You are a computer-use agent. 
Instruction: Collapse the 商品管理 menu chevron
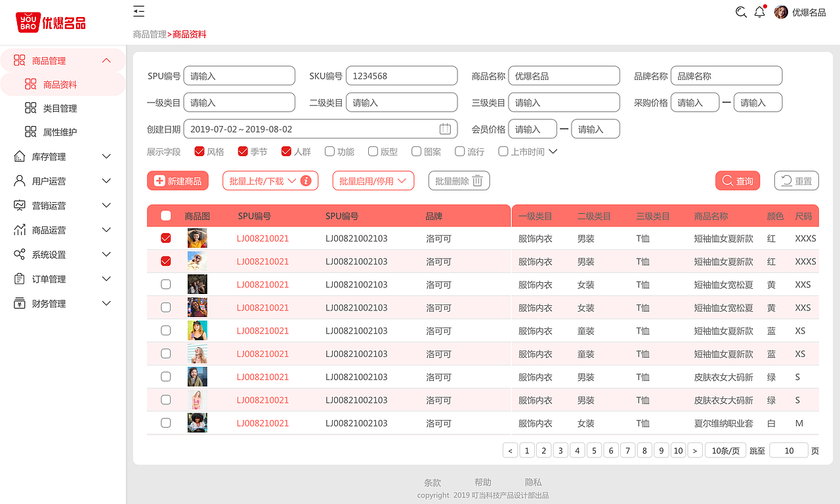coord(106,60)
